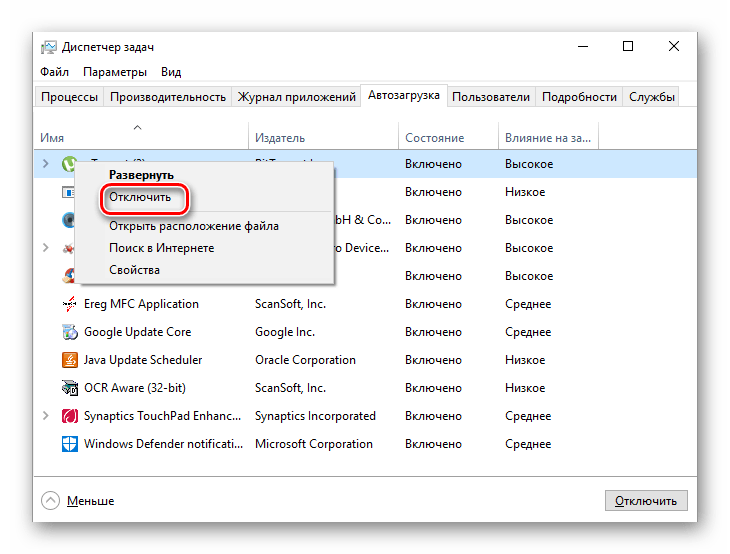
Task: Select the Synaptics TouchPad Enhanc... row name
Action: tap(162, 416)
